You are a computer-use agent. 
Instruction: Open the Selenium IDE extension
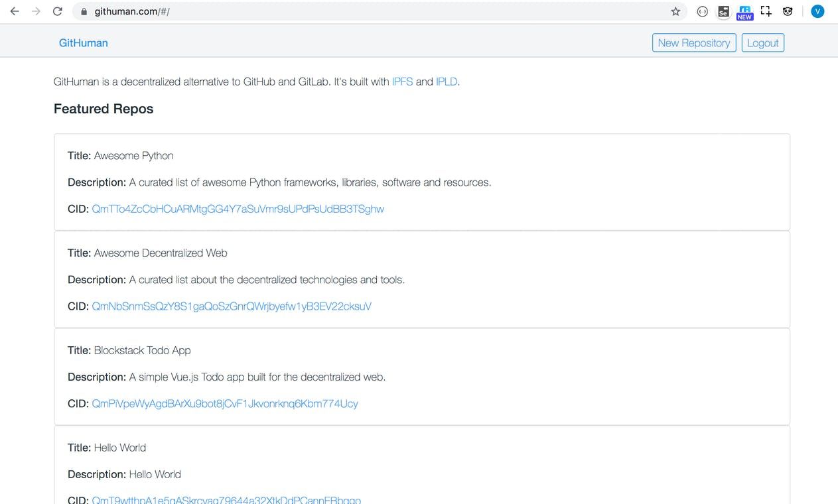pyautogui.click(x=723, y=11)
